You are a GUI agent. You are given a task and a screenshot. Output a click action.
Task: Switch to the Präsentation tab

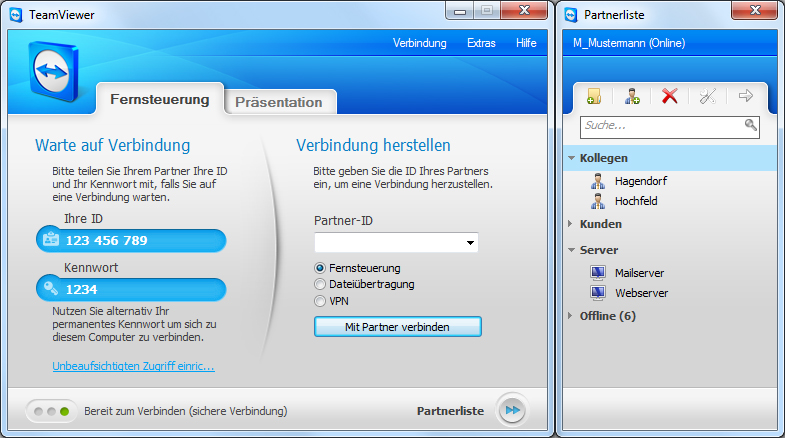point(279,102)
